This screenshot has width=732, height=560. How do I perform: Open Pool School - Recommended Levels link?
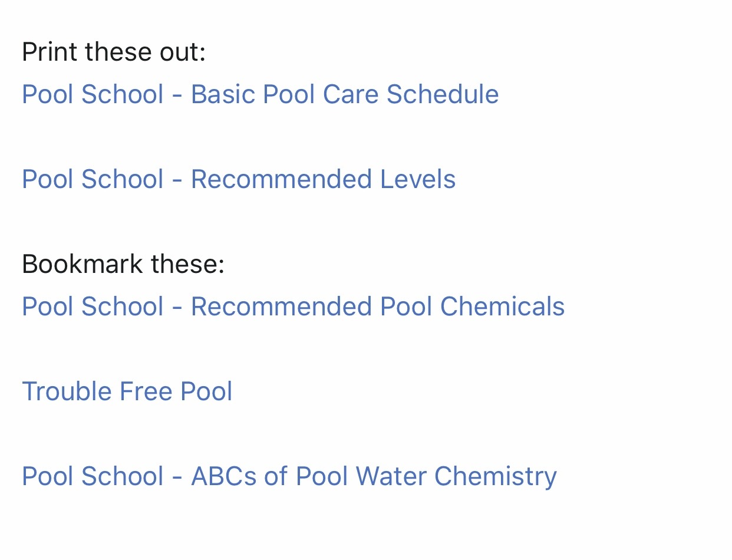pos(239,179)
